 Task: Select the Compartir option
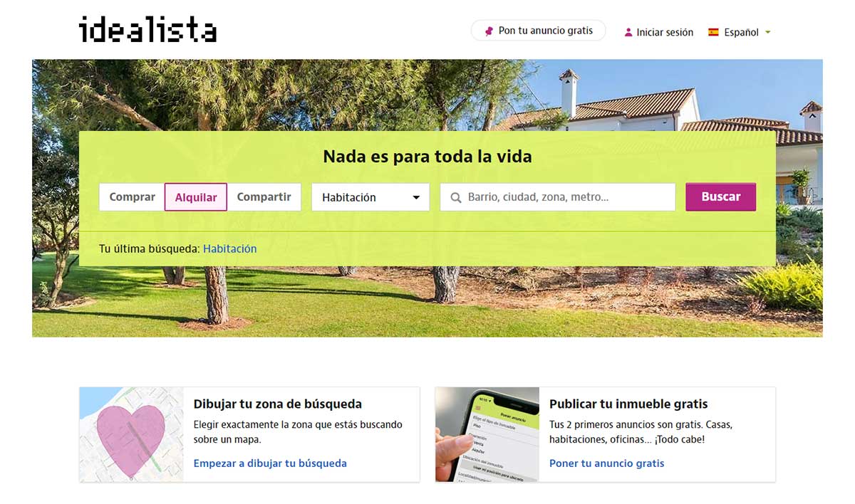click(x=264, y=197)
